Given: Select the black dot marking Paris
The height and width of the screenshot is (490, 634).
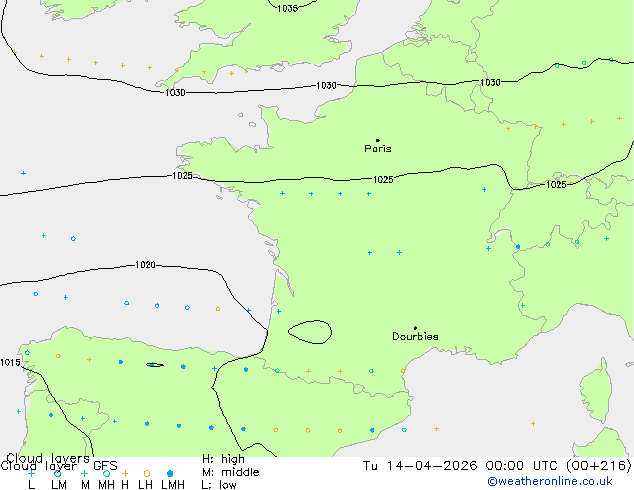Looking at the screenshot, I should (x=378, y=140).
